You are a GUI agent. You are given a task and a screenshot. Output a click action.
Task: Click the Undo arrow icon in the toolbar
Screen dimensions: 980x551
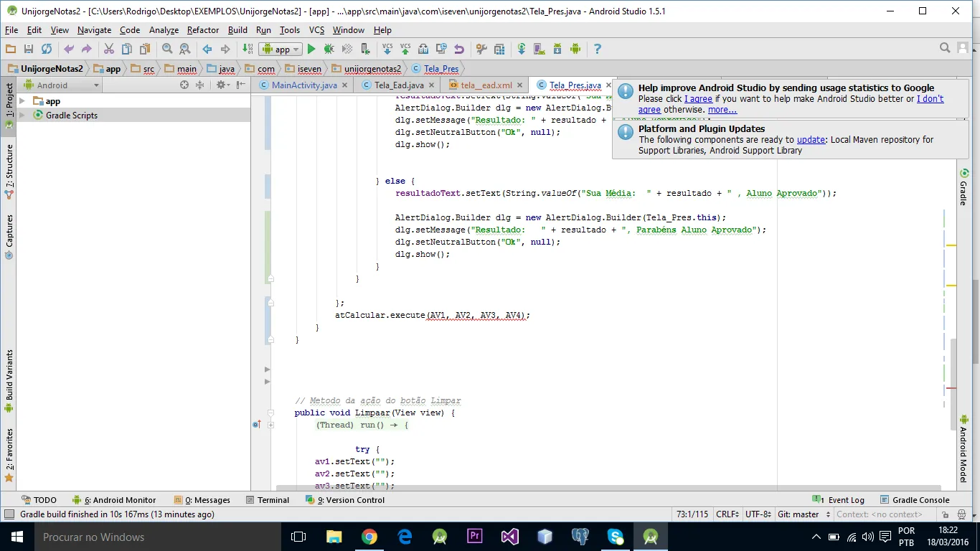tap(69, 49)
